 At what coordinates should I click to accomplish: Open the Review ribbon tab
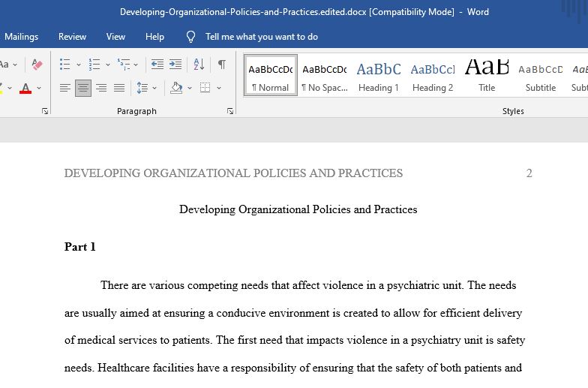(72, 37)
